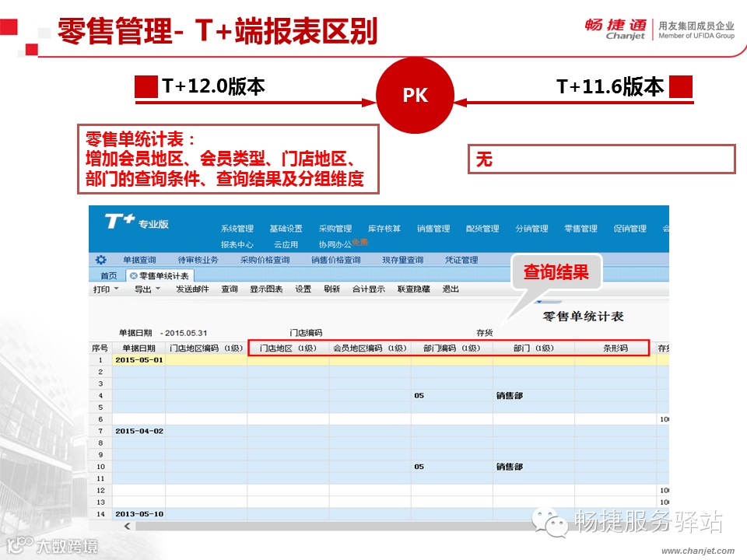Open the 销售管理 menu
This screenshot has height=560, width=747.
tap(433, 229)
